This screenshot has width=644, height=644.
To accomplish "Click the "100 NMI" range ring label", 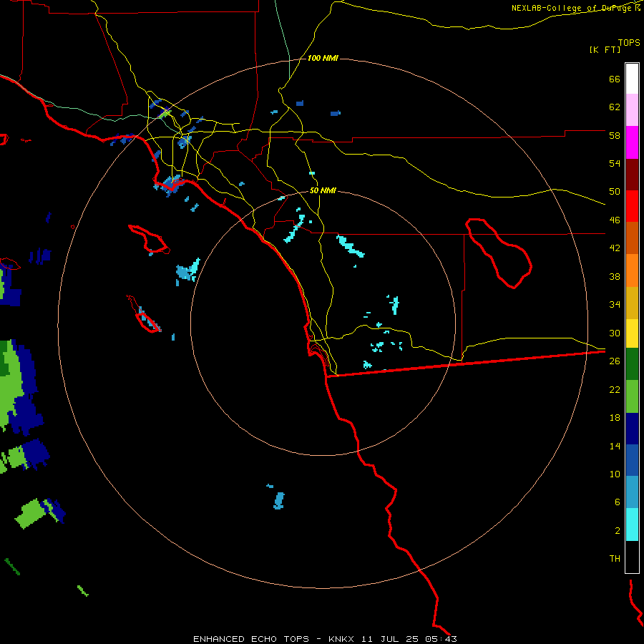I will [323, 59].
